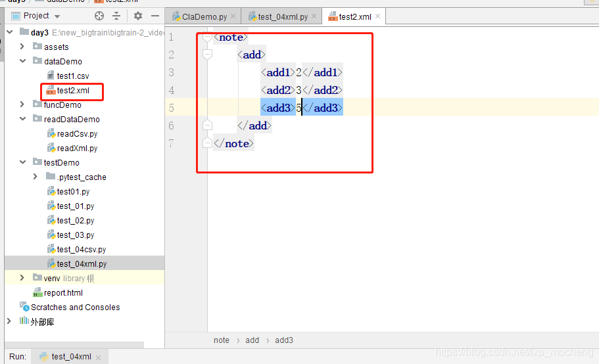The height and width of the screenshot is (364, 599).
Task: Close the test_04xml run tab
Action: 99,357
